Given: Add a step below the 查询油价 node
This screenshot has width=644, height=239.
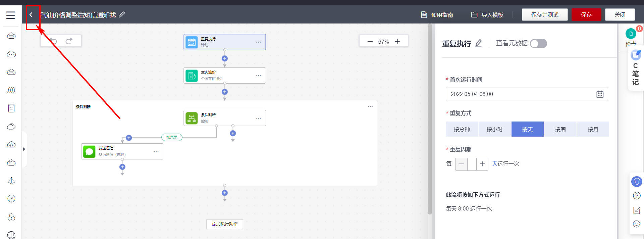Looking at the screenshot, I should coord(225,92).
